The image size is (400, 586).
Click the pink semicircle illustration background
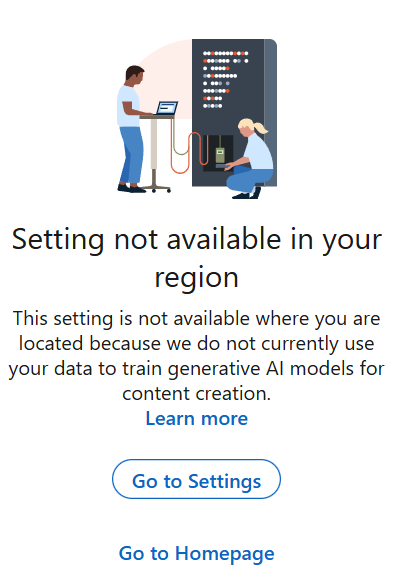[166, 79]
